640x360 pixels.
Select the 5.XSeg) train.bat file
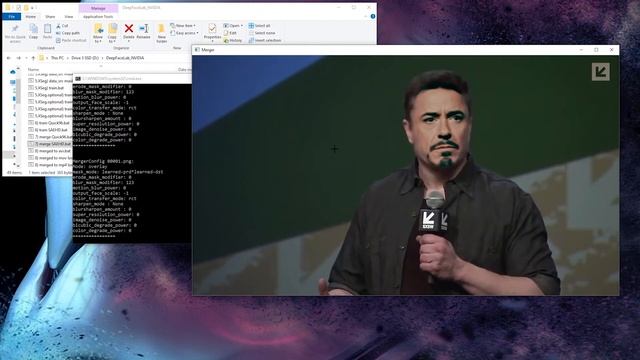(47, 88)
